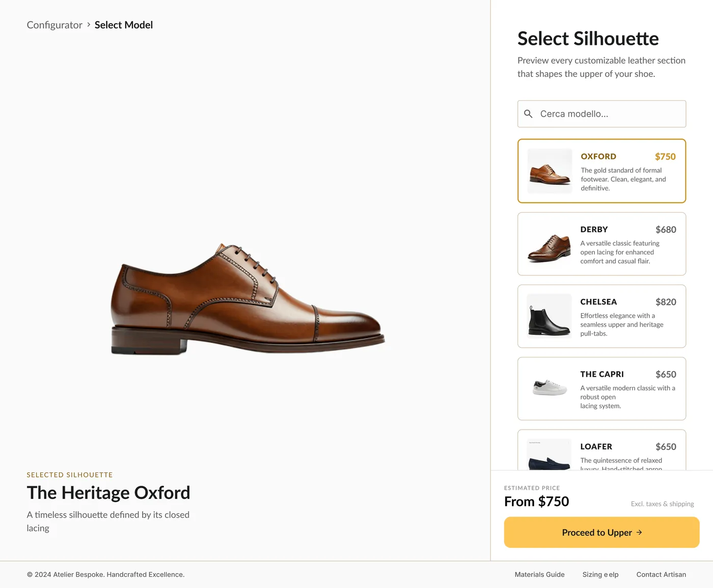This screenshot has width=713, height=588.
Task: Click the search magnifier icon
Action: tap(528, 114)
